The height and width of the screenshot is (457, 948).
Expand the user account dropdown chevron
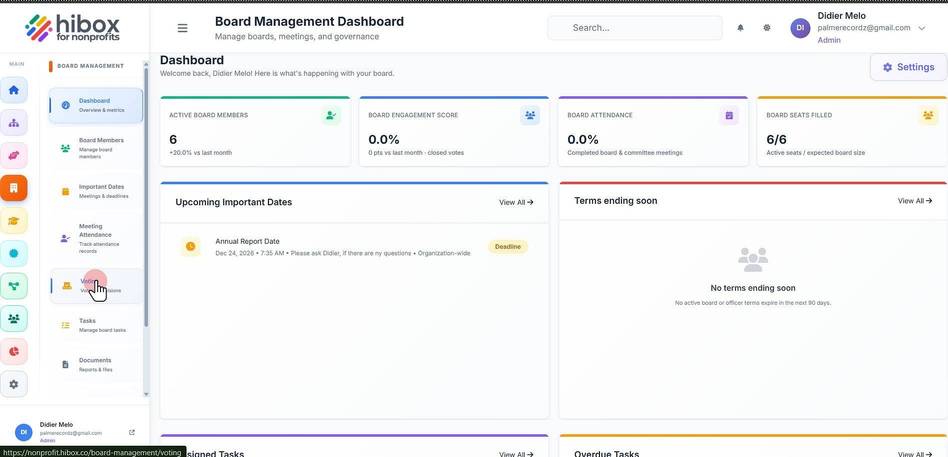(x=921, y=28)
